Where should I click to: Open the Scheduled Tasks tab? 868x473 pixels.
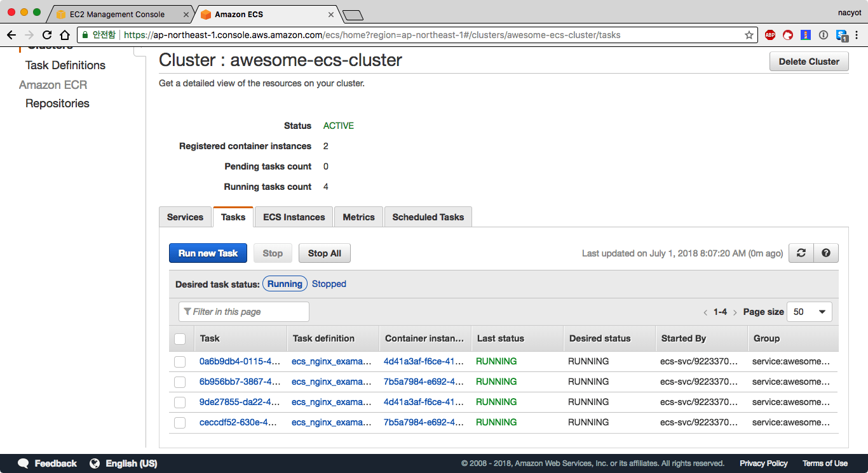click(428, 217)
